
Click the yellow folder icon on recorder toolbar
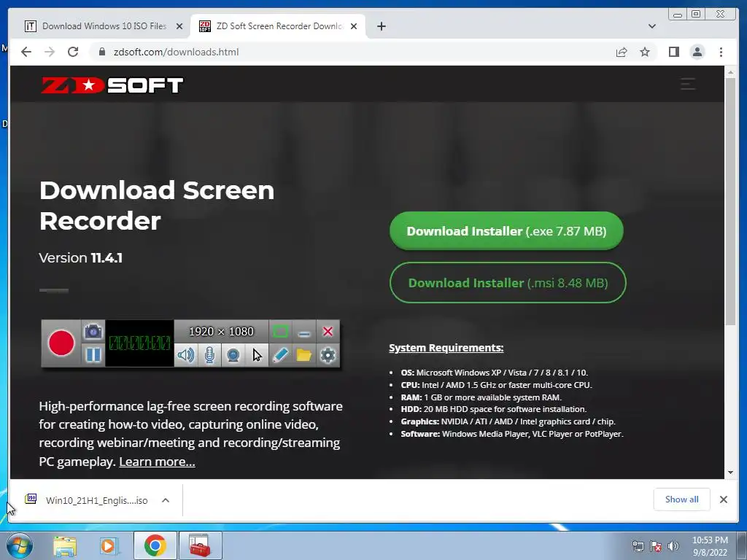coord(304,355)
